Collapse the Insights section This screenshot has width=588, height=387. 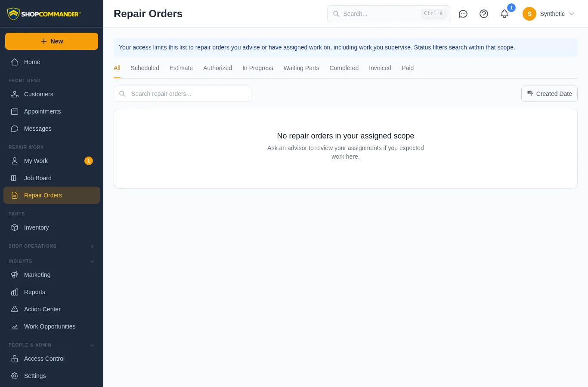(x=52, y=261)
